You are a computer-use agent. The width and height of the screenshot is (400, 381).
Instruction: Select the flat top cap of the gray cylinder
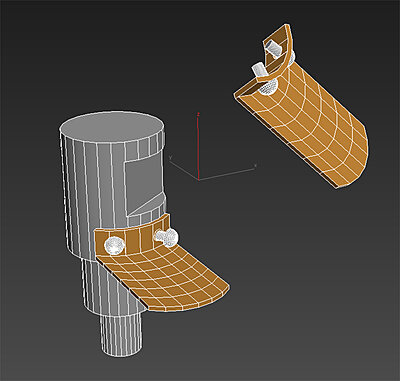tap(112, 128)
